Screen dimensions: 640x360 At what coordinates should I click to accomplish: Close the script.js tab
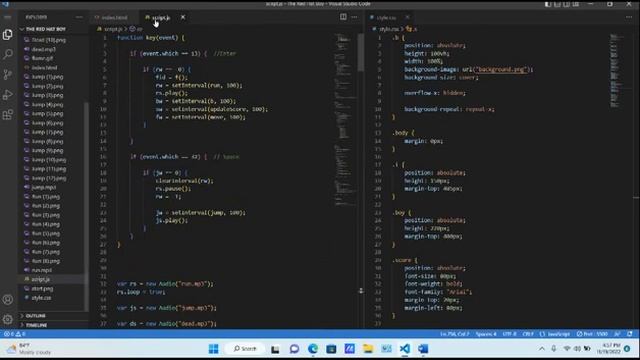183,17
